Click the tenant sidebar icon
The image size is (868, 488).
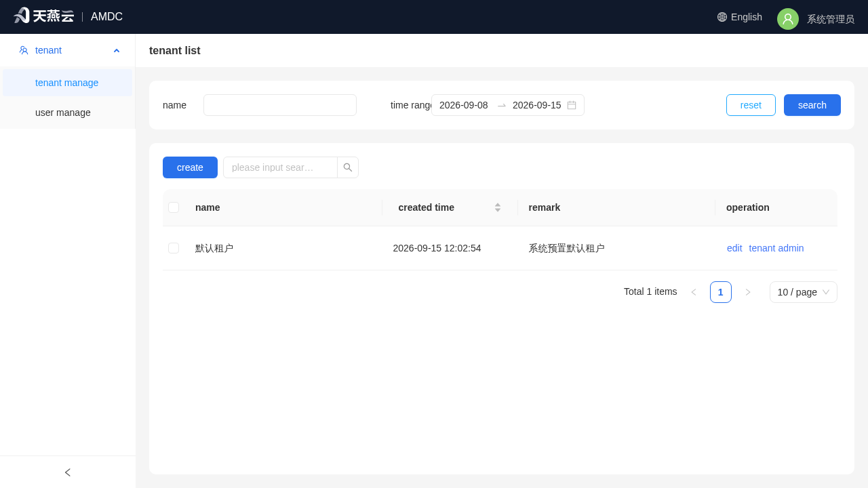[24, 50]
